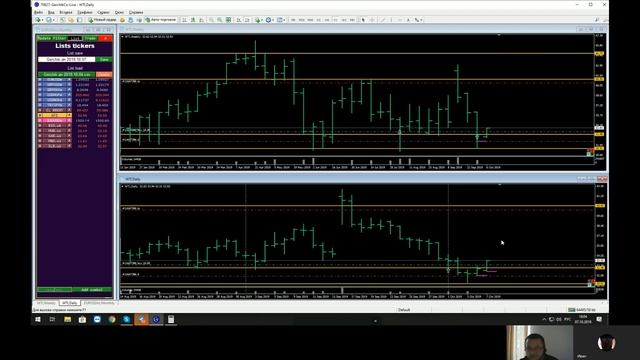Click the gold icon right of Новый ордер
Image resolution: width=640 pixels, height=360 pixels.
[122, 20]
